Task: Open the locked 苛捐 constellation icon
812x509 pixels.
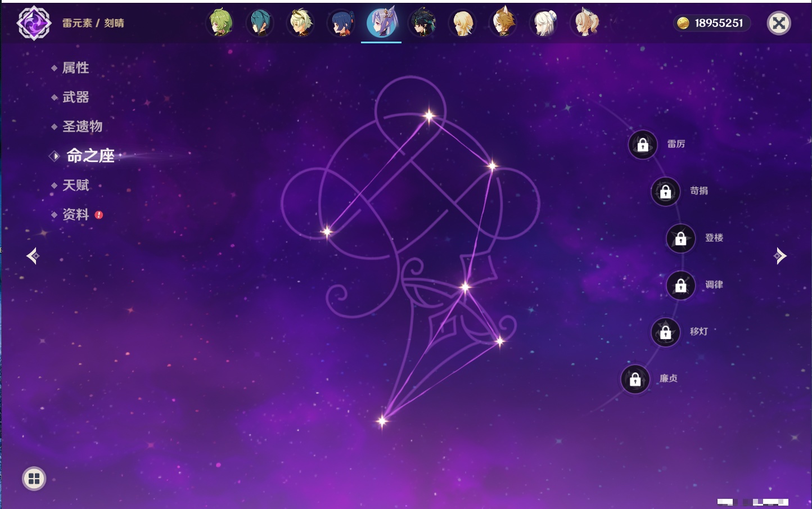Action: [666, 191]
